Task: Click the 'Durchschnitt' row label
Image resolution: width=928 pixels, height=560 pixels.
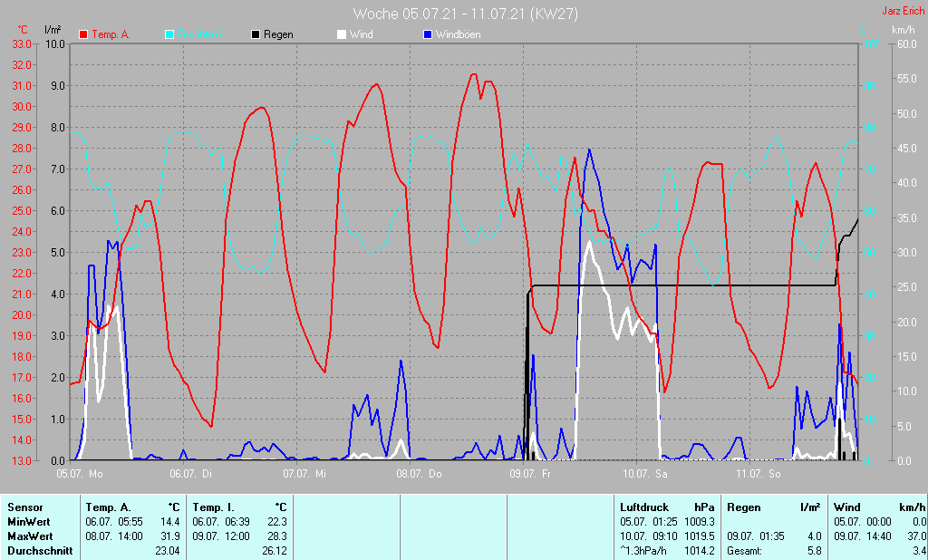Action: tap(40, 551)
